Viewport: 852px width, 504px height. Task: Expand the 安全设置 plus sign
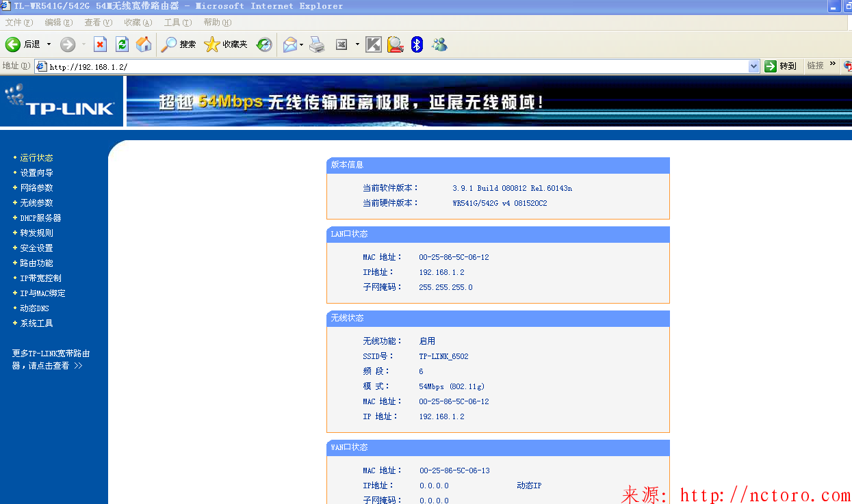(x=15, y=248)
